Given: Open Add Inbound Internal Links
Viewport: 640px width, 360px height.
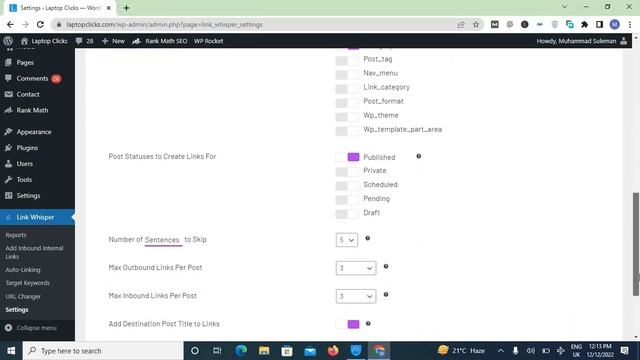Looking at the screenshot, I should [x=34, y=252].
